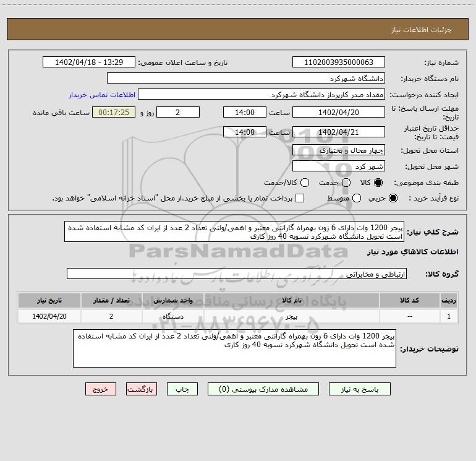
Task: Click the requester field مقداد صدر کارپرداز
Action: (261, 94)
